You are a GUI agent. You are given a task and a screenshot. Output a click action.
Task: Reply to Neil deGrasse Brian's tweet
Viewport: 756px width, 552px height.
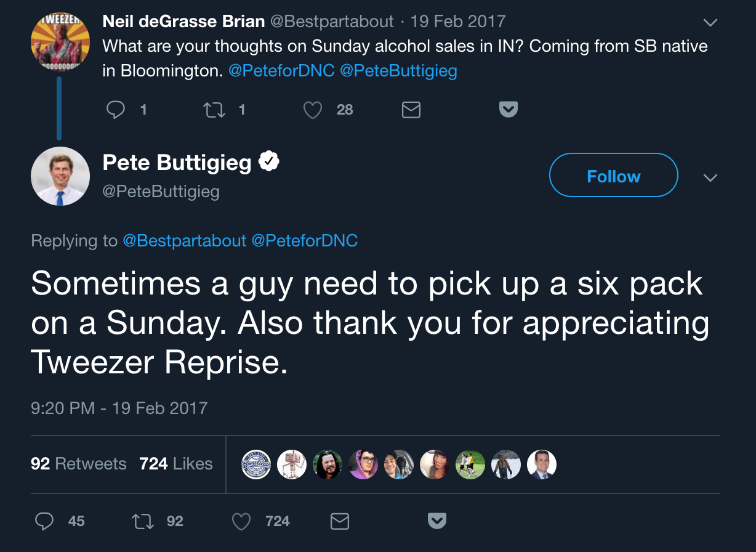pos(116,110)
